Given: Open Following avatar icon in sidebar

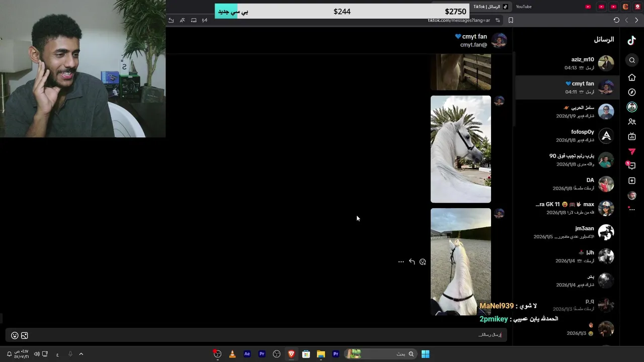Looking at the screenshot, I should click(632, 107).
